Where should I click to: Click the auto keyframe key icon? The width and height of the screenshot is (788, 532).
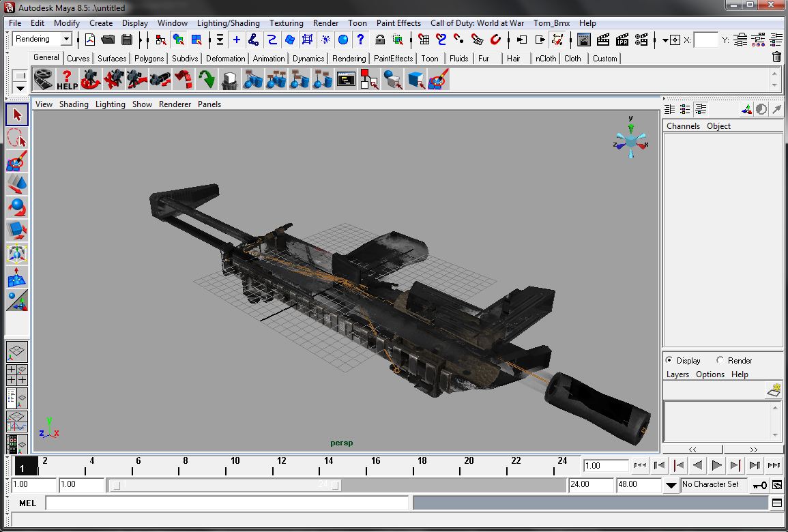coord(759,485)
